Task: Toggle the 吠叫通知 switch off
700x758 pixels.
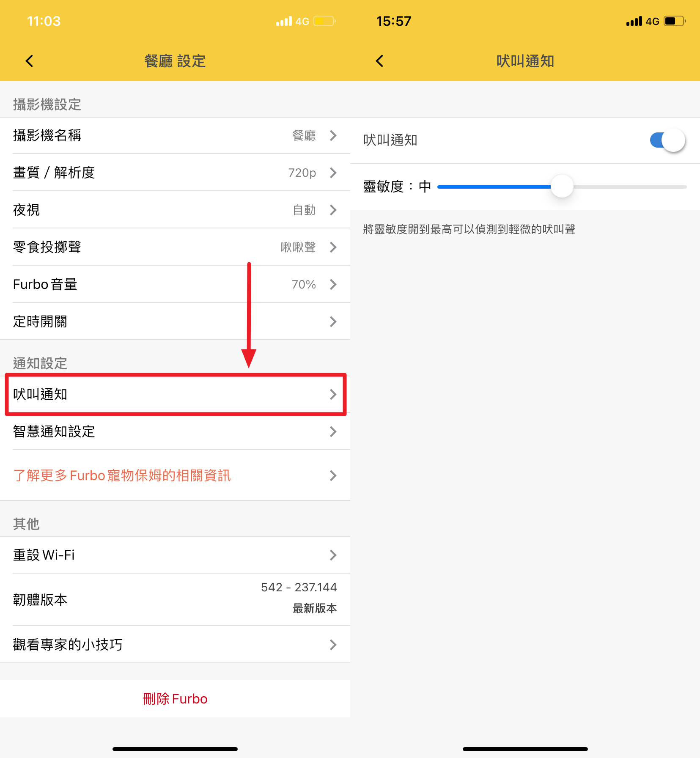Action: click(x=667, y=140)
